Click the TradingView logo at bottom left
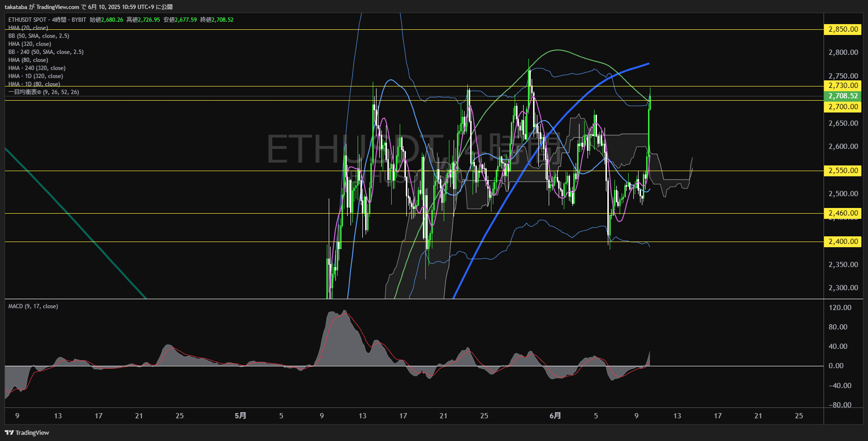Viewport: 868px width, 441px height. tap(27, 432)
